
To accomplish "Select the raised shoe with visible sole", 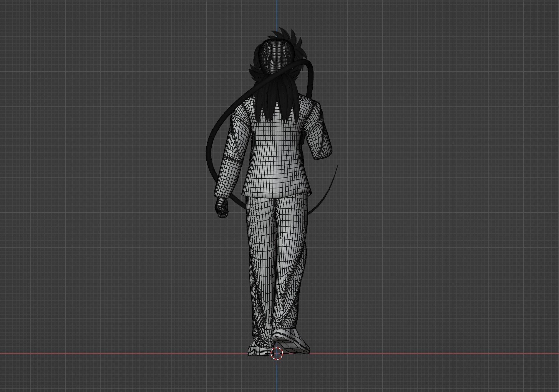I will point(291,341).
